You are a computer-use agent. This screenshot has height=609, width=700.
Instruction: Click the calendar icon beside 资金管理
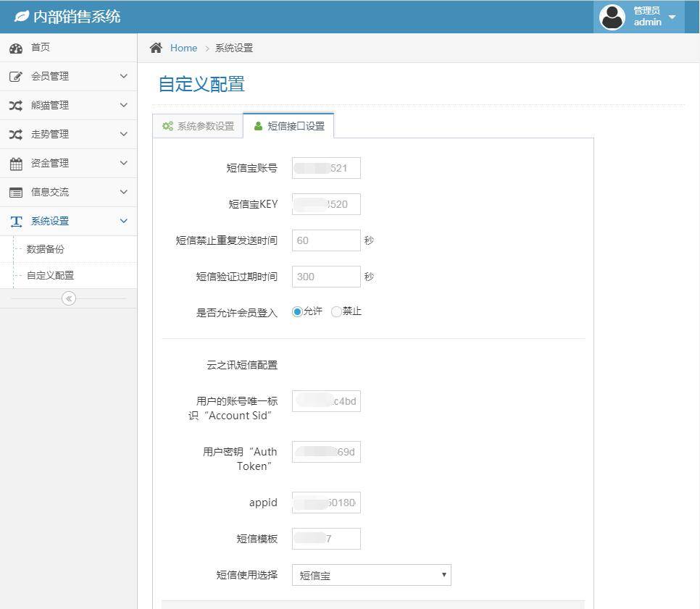pos(15,164)
